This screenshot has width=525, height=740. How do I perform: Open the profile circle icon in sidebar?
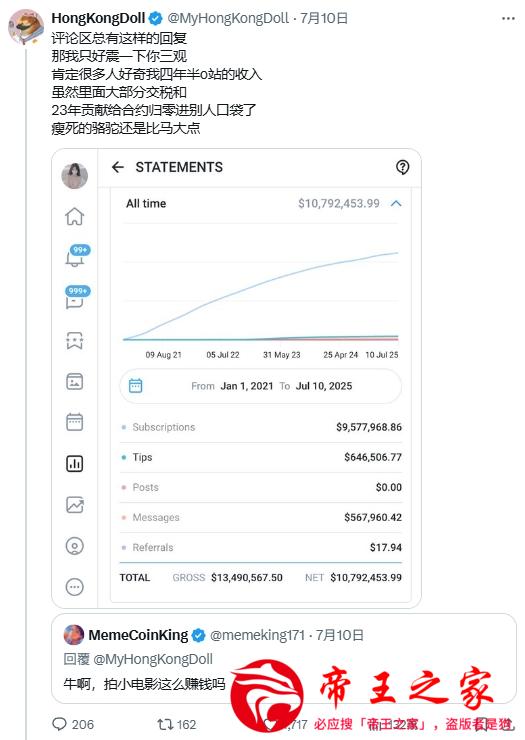click(75, 546)
